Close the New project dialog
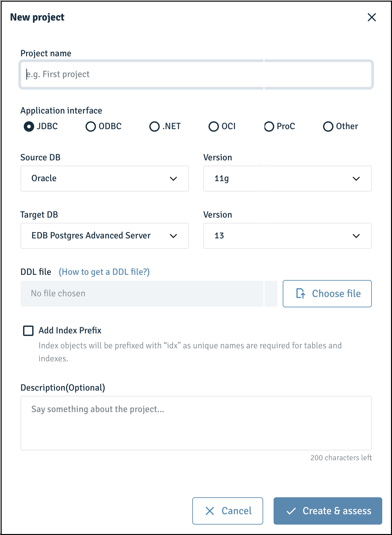Viewport: 392px width, 535px height. coord(372,17)
